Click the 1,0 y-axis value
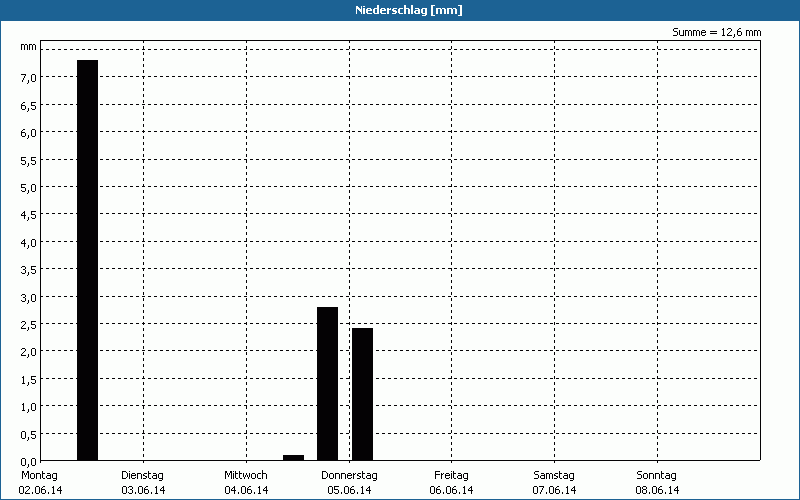800x500 pixels. pos(28,407)
